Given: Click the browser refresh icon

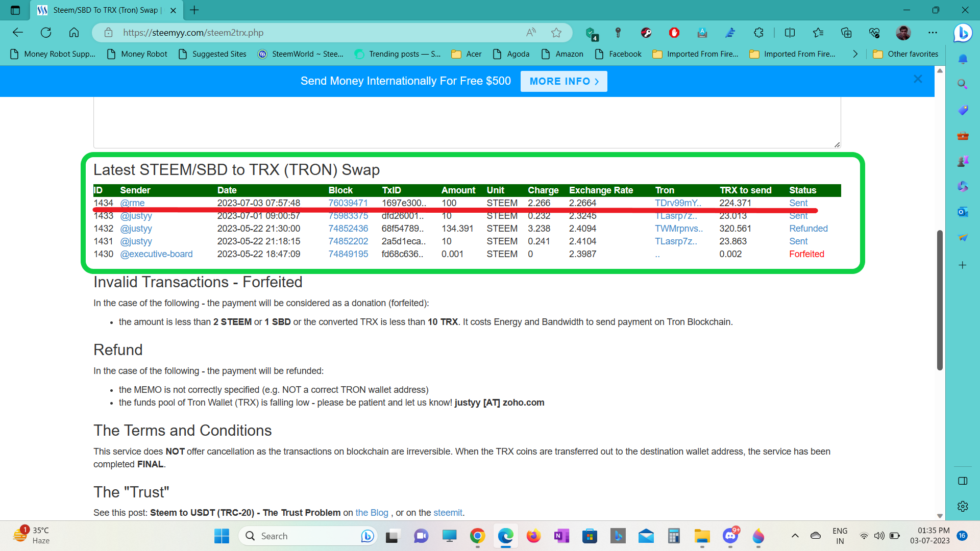Looking at the screenshot, I should (46, 33).
